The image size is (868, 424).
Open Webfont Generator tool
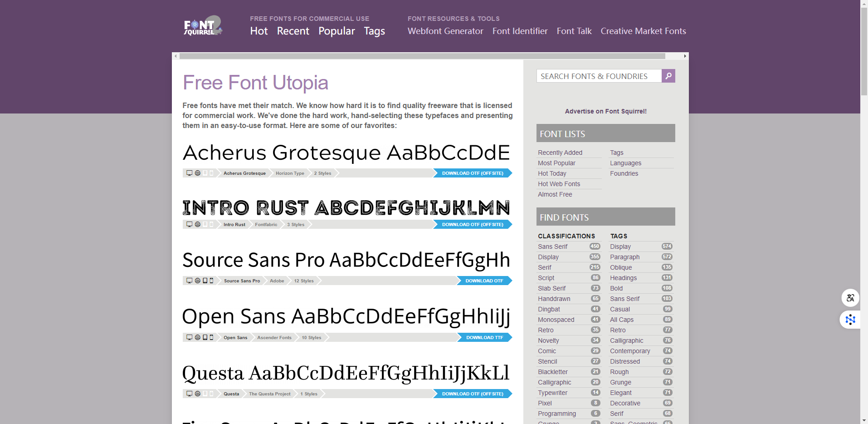tap(445, 31)
